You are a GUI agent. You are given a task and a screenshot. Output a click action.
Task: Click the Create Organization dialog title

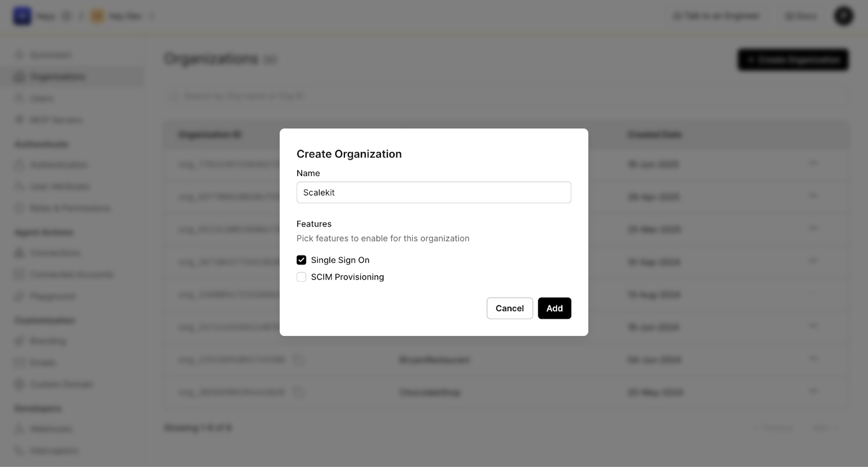349,154
